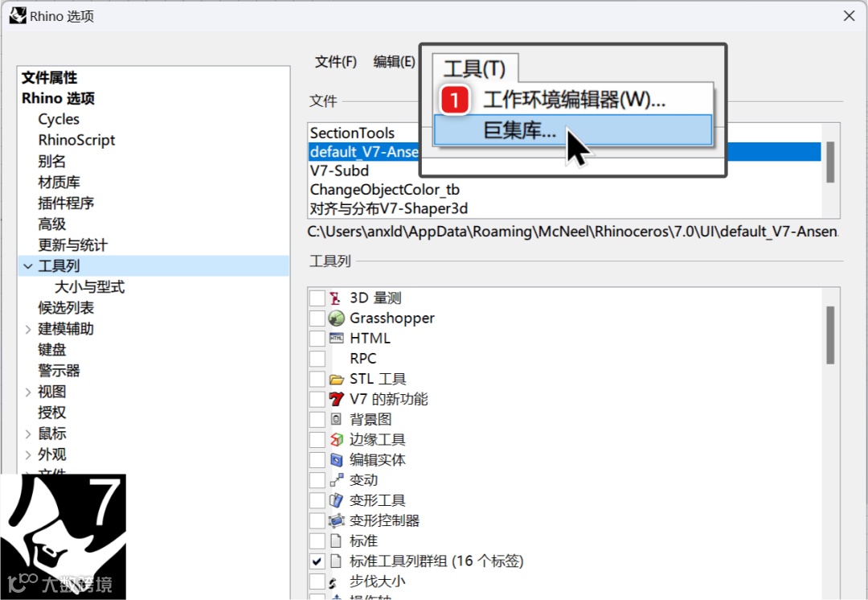Image resolution: width=868 pixels, height=600 pixels.
Task: Choose 工作环境编辑器(W)... menu entry
Action: [x=574, y=100]
